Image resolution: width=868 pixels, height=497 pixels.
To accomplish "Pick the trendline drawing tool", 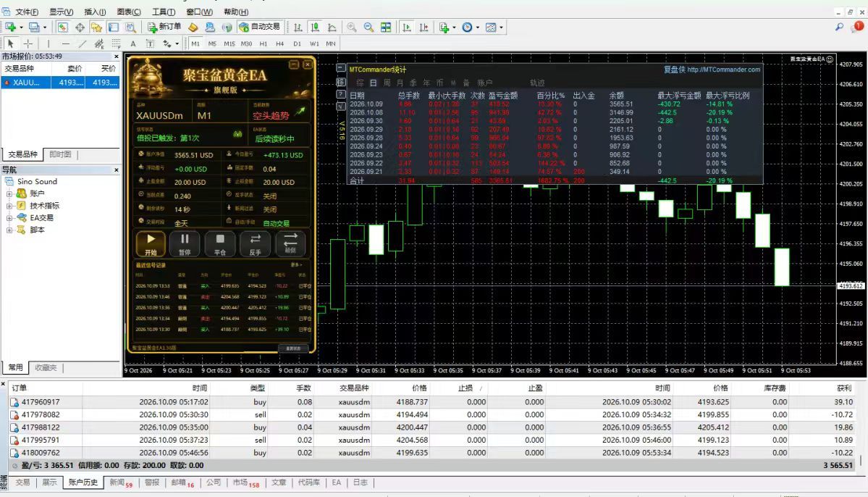I will coord(83,43).
